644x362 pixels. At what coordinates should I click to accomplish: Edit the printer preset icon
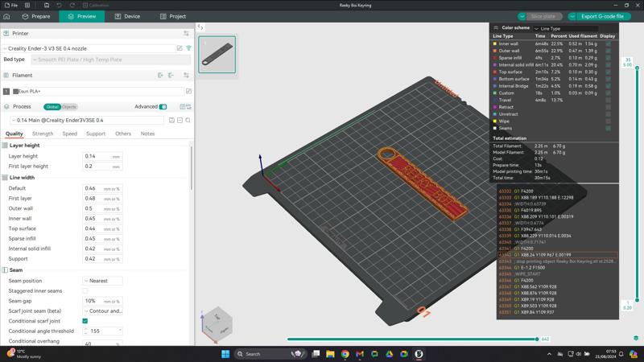pos(180,48)
